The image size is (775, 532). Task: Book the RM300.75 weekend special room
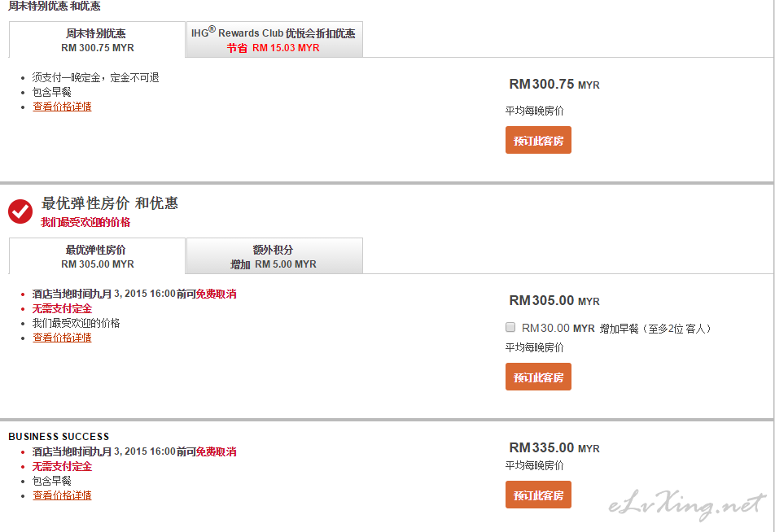pos(538,140)
